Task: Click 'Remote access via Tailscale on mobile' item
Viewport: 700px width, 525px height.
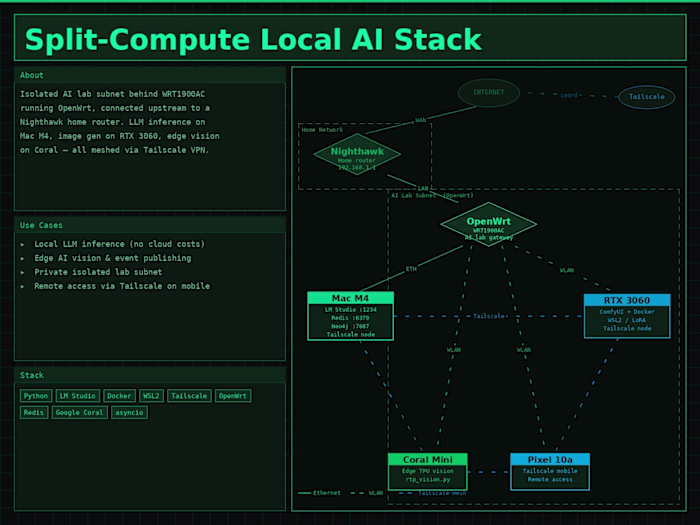Action: (122, 286)
